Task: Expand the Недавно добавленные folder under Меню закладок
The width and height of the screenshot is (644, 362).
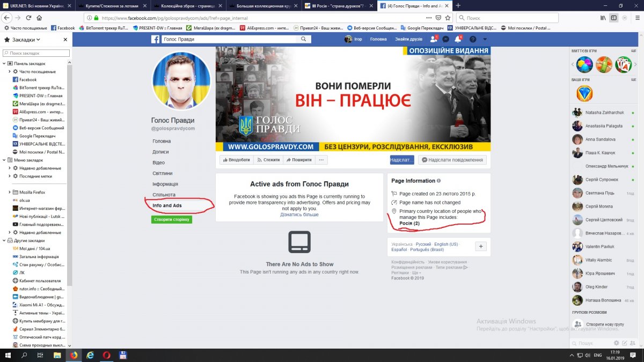Action: [x=10, y=168]
